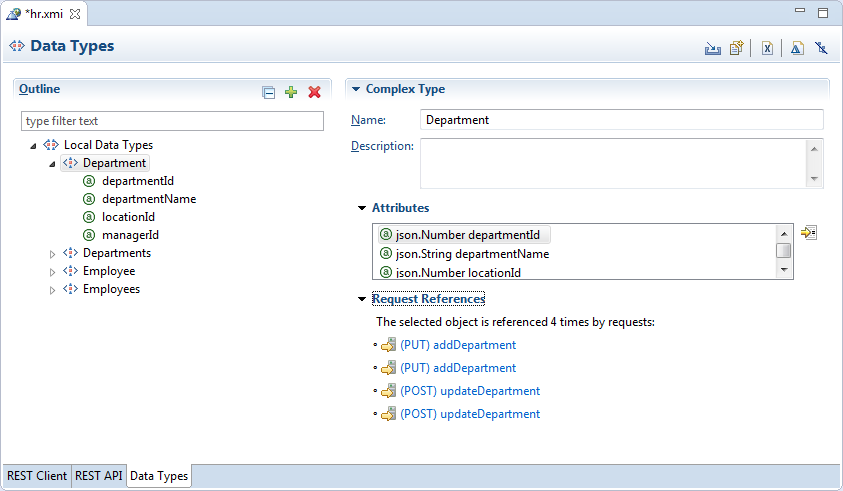Collapse the Complex Type section

tap(356, 89)
